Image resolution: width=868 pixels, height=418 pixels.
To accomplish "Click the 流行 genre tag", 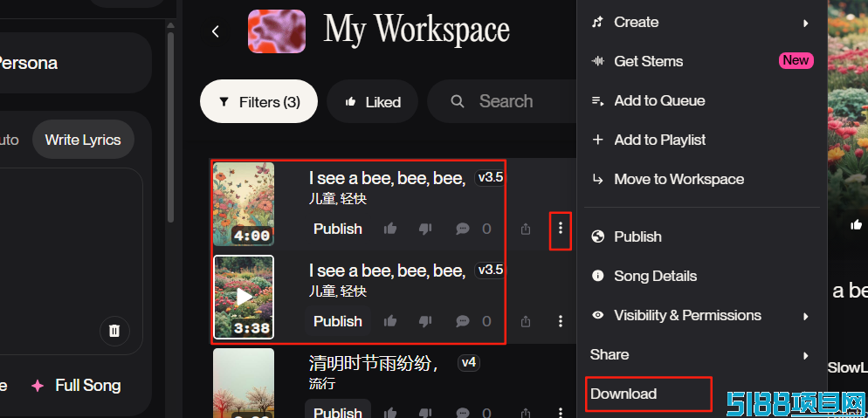I will (x=322, y=383).
